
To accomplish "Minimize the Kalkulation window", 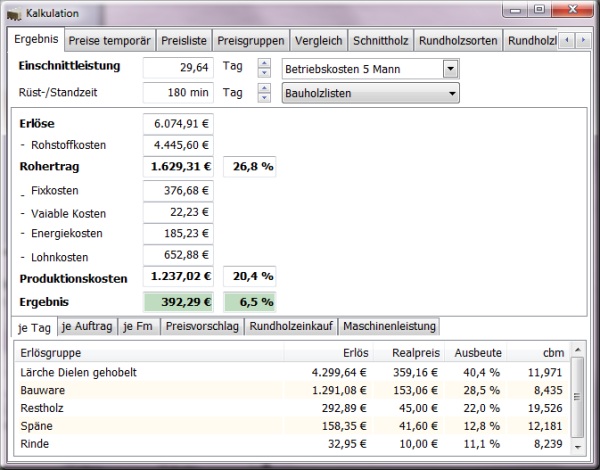I will [515, 10].
